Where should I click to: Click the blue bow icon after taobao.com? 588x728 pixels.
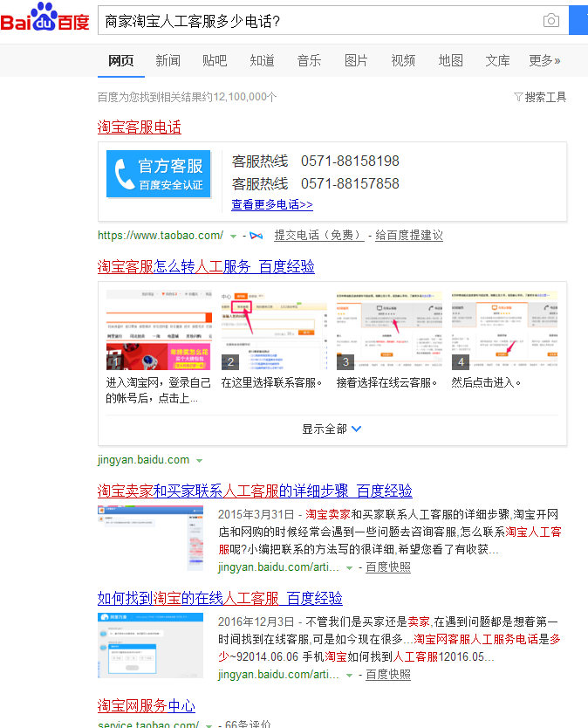coord(256,236)
